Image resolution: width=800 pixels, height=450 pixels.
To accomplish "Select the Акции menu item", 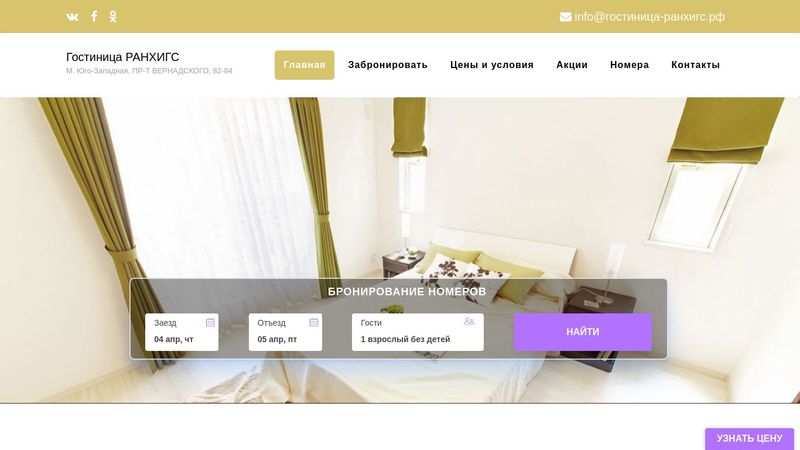I will point(572,65).
